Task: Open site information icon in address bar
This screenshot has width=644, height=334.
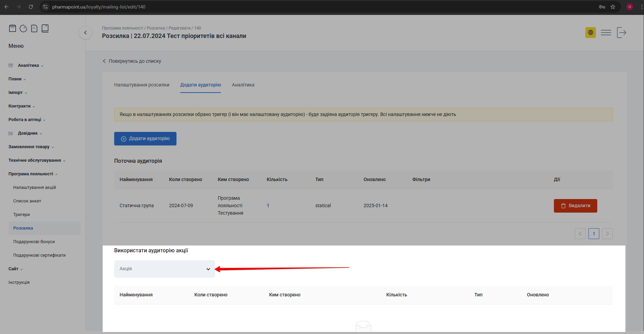Action: [45, 7]
